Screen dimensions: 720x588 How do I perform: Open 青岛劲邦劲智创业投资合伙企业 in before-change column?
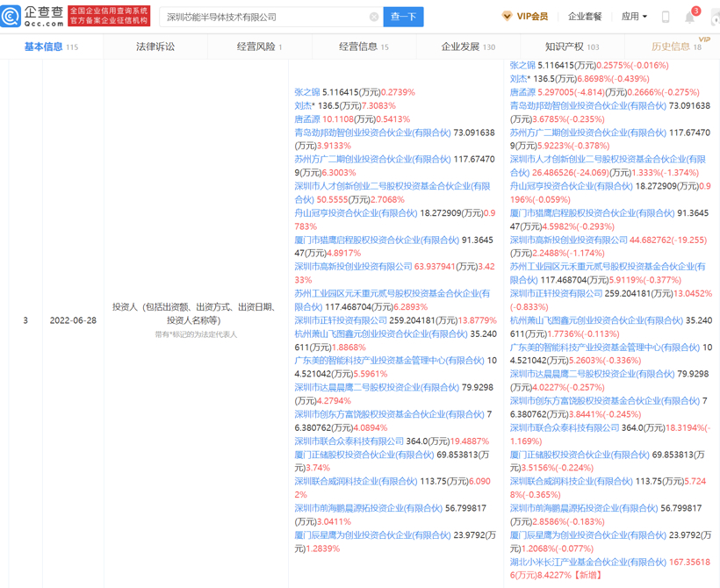[x=372, y=133]
